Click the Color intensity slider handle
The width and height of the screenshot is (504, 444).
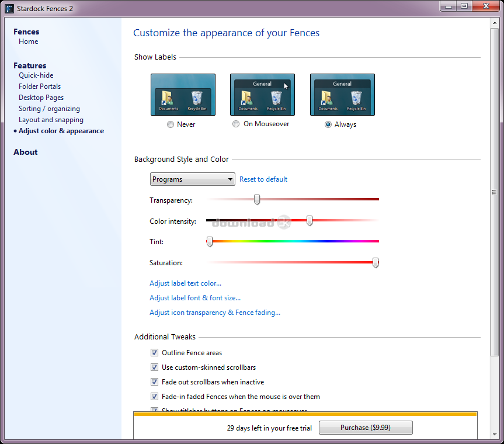click(x=309, y=221)
